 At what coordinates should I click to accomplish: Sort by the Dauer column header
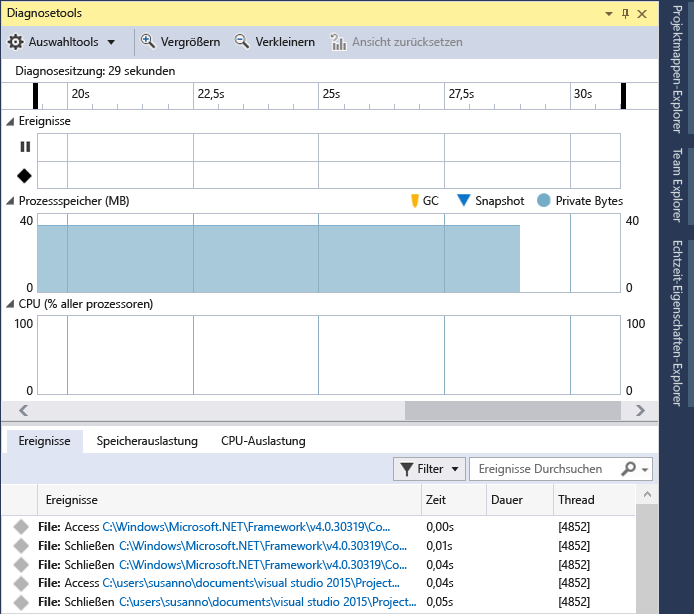point(520,500)
